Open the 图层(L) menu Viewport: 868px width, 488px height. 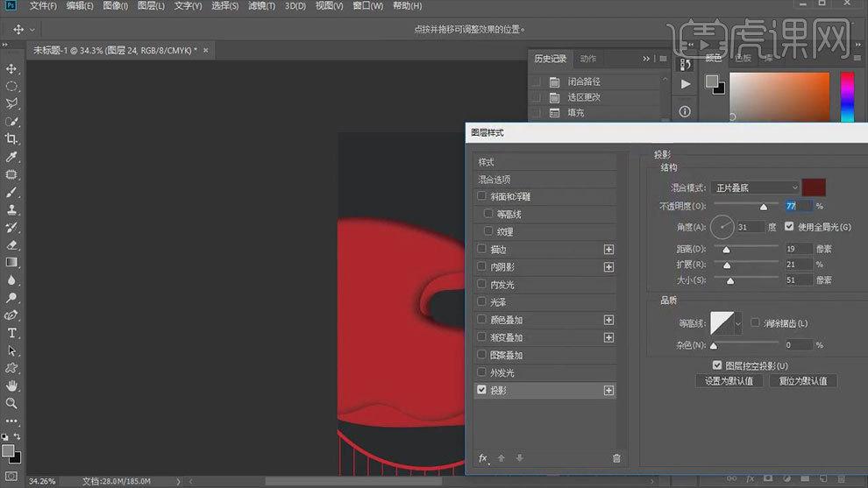[151, 5]
